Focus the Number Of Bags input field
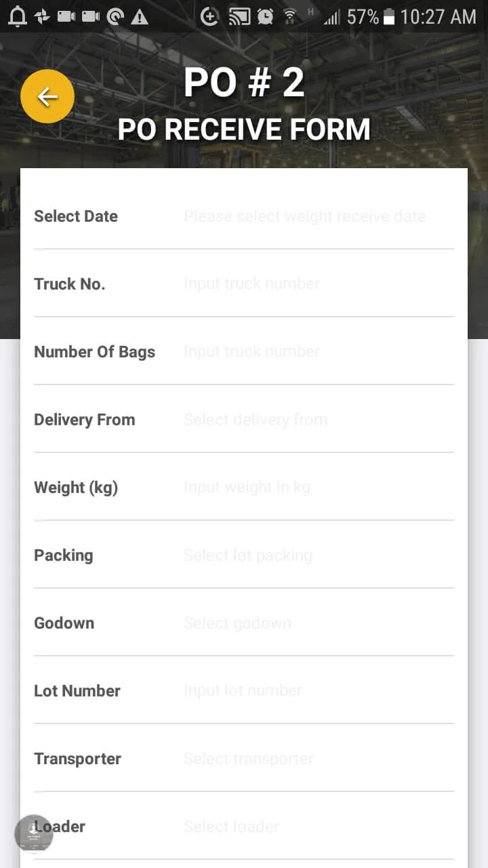This screenshot has height=868, width=488. pos(305,352)
